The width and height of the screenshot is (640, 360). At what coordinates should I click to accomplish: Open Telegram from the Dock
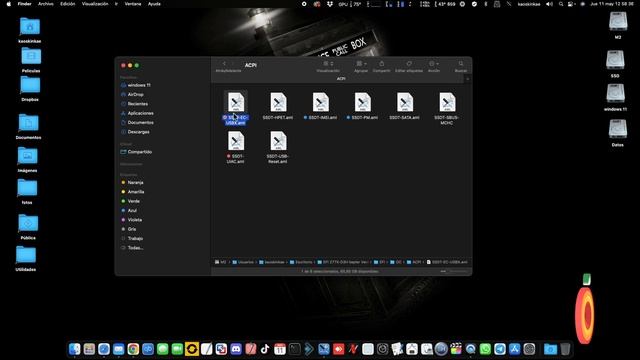tap(500, 349)
